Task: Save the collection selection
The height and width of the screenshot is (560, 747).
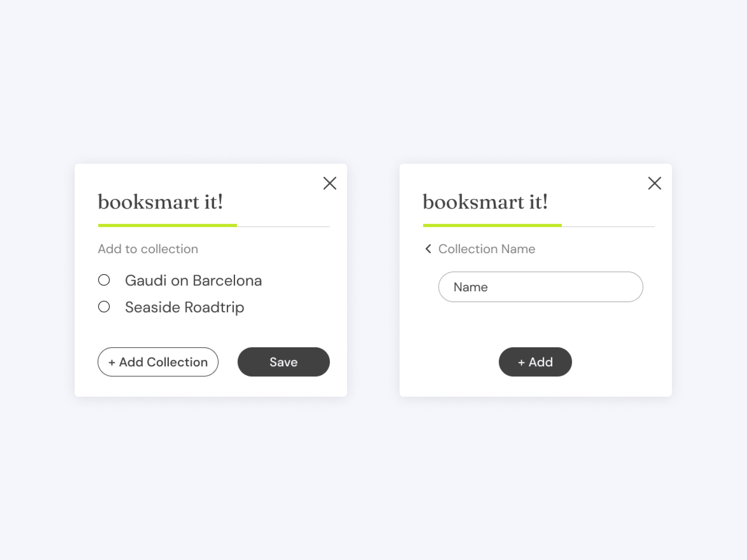Action: pyautogui.click(x=284, y=362)
